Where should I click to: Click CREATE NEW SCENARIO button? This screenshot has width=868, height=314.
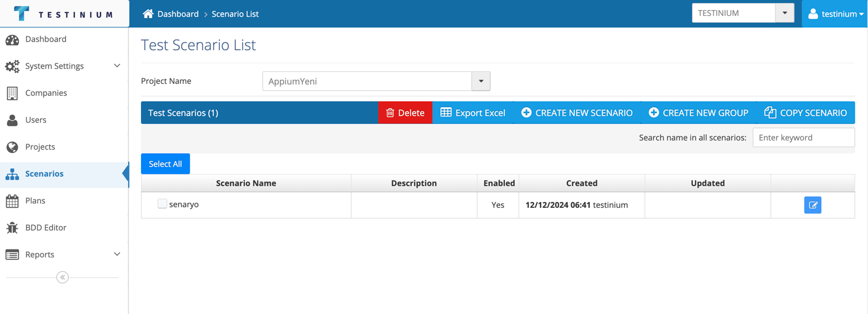577,113
